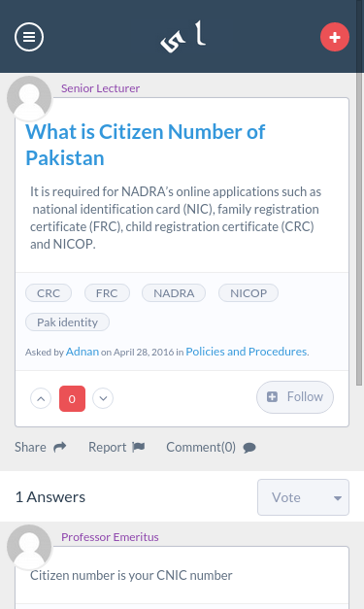
Task: Click the vote count red badge
Action: pos(72,398)
